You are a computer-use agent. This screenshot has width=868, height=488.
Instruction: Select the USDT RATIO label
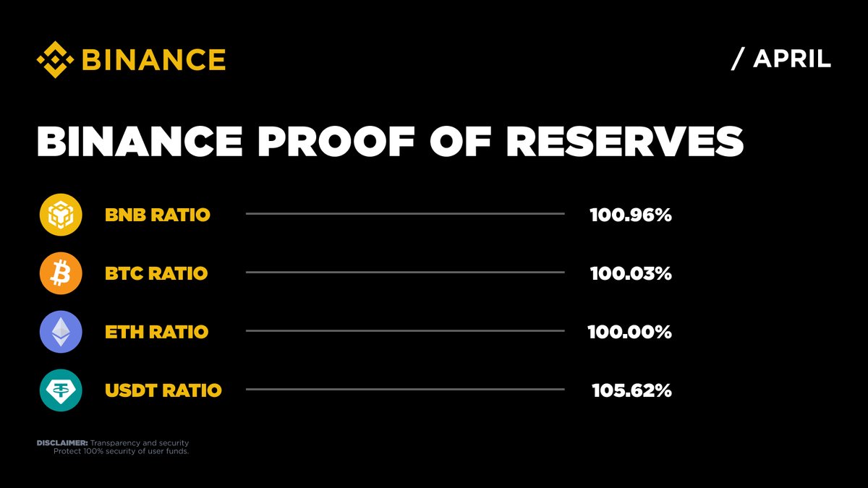tap(163, 390)
